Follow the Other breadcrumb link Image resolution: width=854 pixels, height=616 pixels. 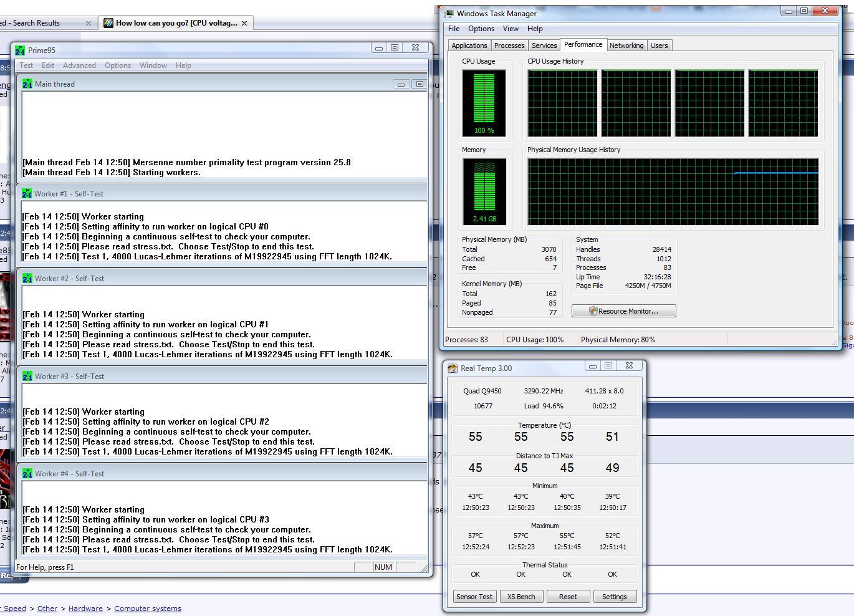(x=47, y=609)
